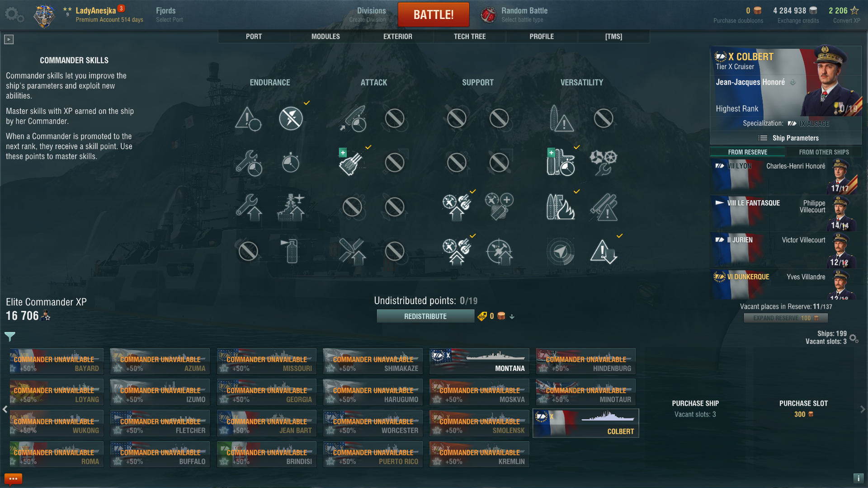Screen dimensions: 868x488
Task: Open the chat bubble icon
Action: [13, 479]
